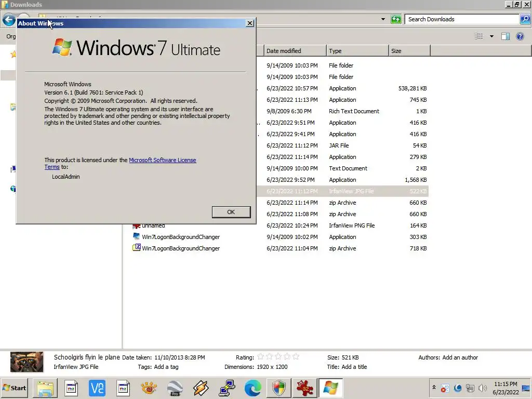Launch Microsoft Edge from taskbar

pos(253,388)
